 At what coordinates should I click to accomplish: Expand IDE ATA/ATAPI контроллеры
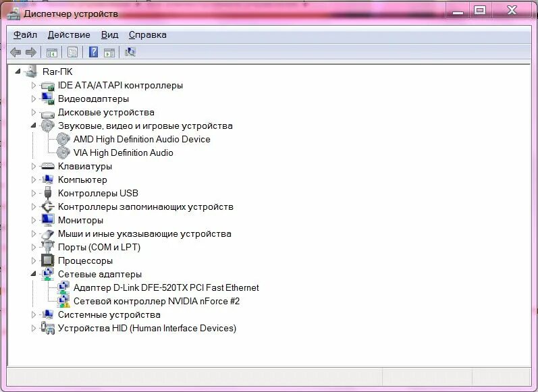tap(33, 85)
